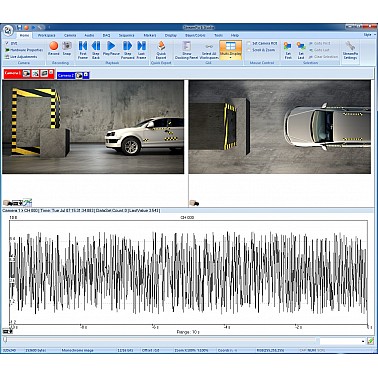
Task: Click the top-view crash test video
Action: 280,127
